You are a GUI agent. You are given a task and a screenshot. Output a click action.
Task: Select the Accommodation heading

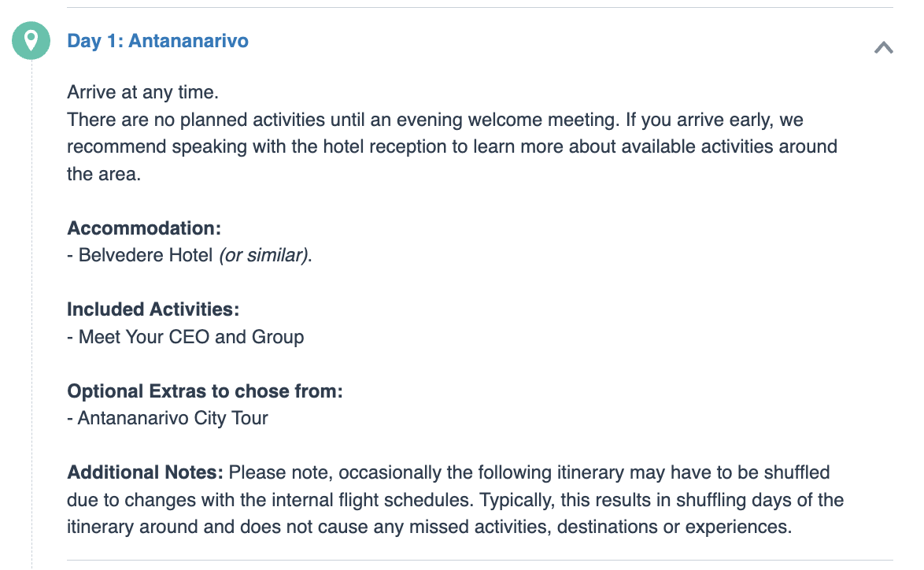click(144, 228)
